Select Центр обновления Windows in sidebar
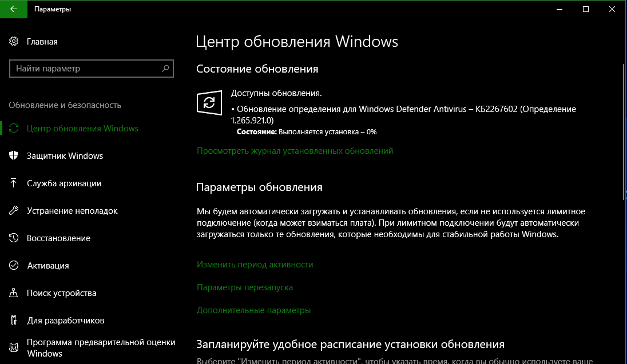 [82, 128]
